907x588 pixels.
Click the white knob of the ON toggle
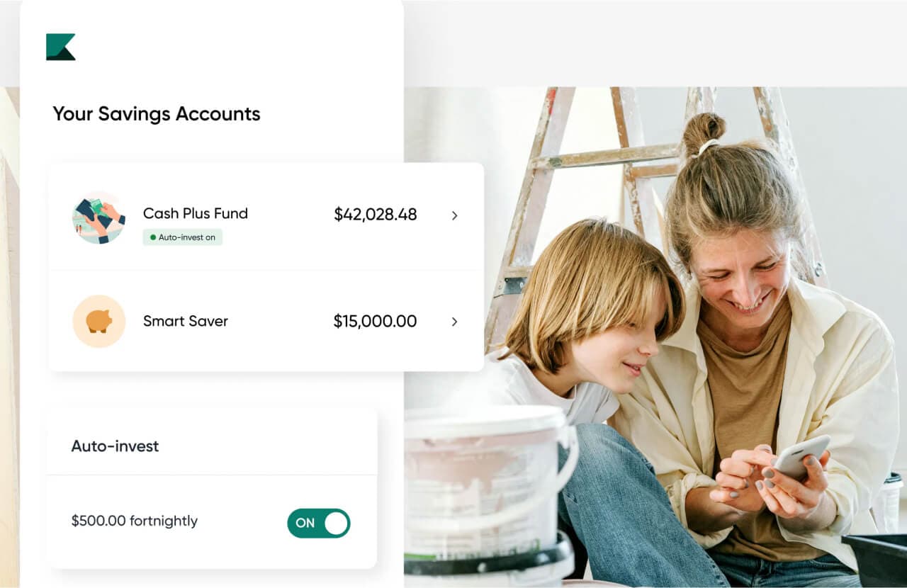(336, 523)
